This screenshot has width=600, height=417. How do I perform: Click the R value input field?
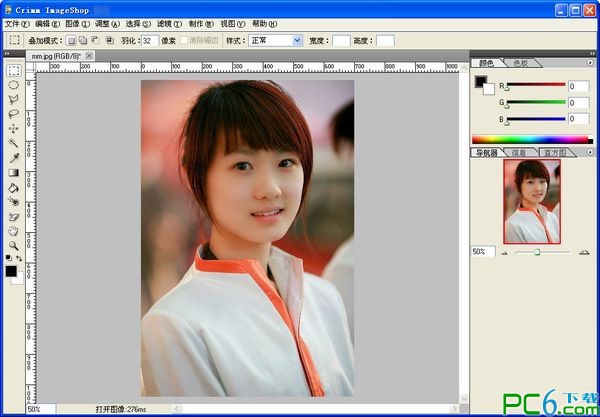(x=578, y=86)
